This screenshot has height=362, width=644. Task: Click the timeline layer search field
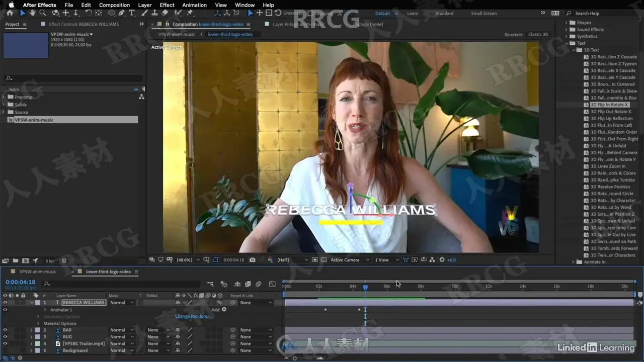click(x=122, y=284)
